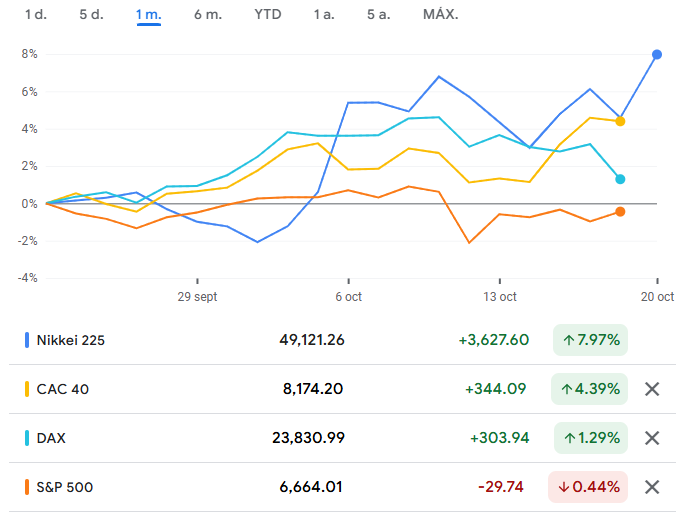
Task: Switch to the 5 a. range
Action: point(379,15)
